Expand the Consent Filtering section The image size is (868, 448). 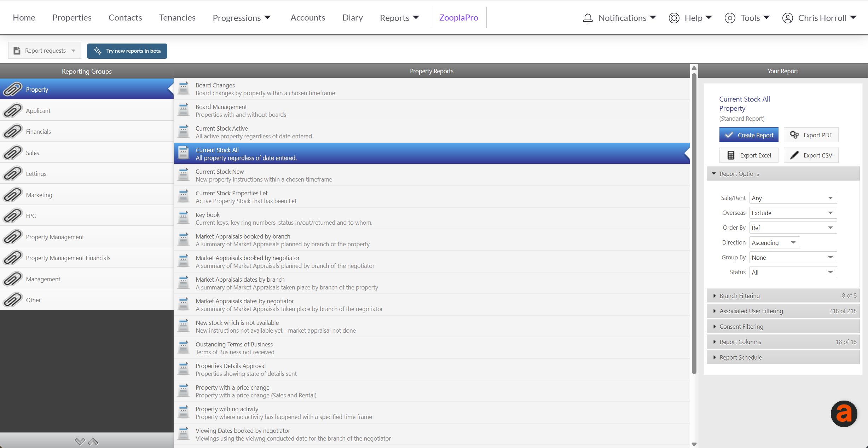(783, 326)
